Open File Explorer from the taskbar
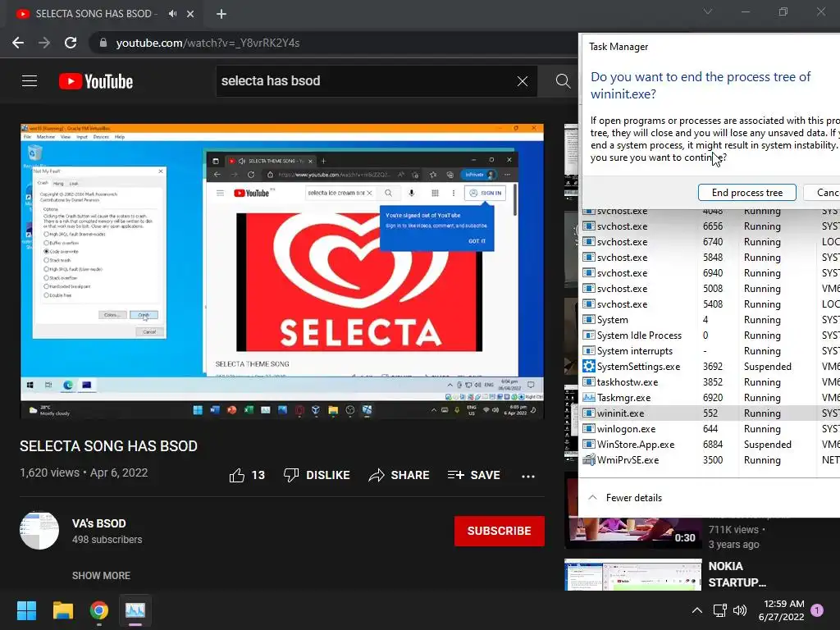840x630 pixels. [x=62, y=610]
